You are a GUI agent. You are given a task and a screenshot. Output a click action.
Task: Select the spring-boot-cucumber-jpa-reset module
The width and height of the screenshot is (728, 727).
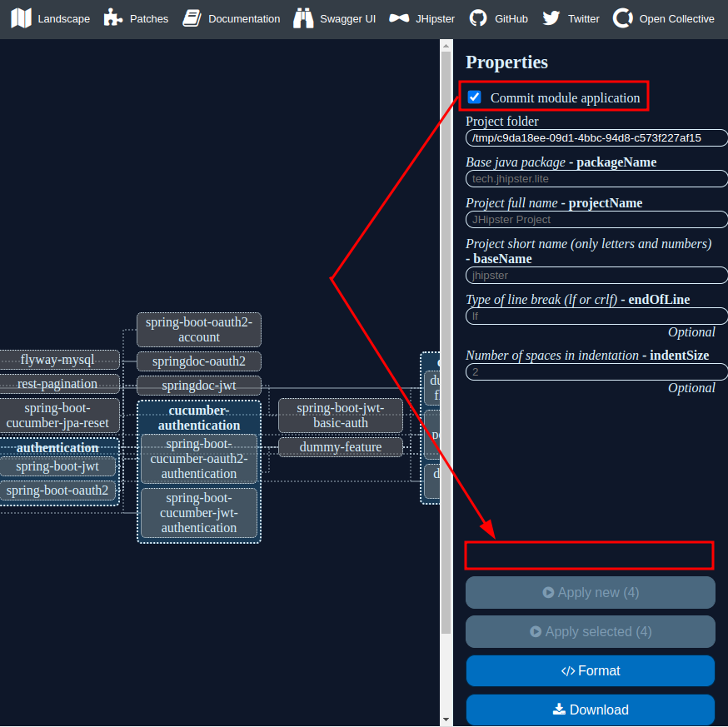coord(58,416)
